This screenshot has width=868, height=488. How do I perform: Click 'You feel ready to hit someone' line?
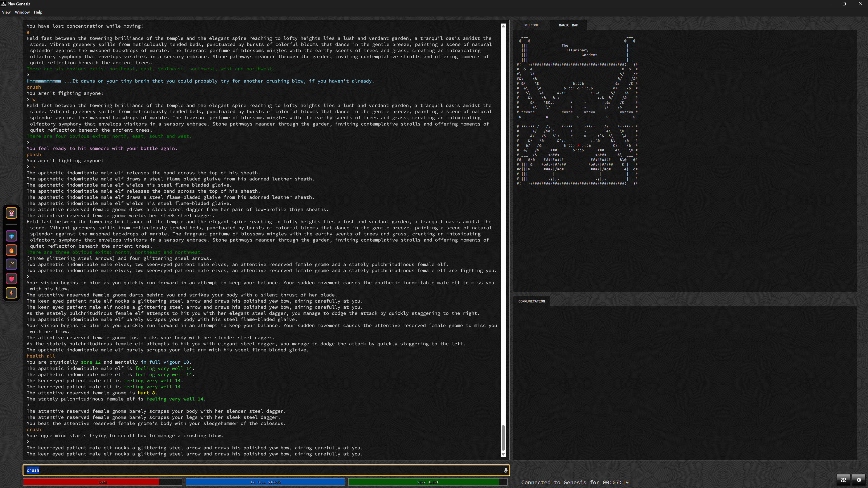pyautogui.click(x=102, y=149)
